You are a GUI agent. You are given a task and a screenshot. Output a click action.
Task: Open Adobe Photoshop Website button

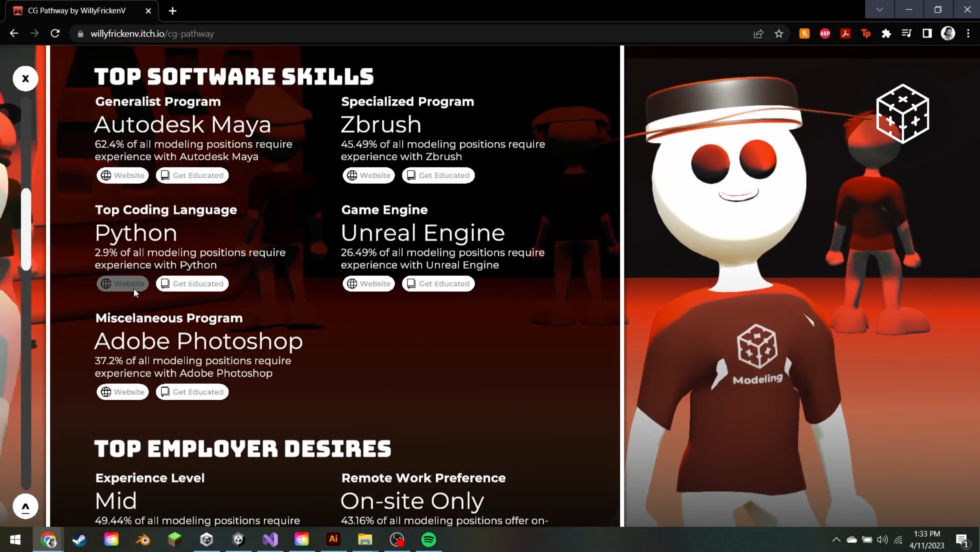point(122,392)
